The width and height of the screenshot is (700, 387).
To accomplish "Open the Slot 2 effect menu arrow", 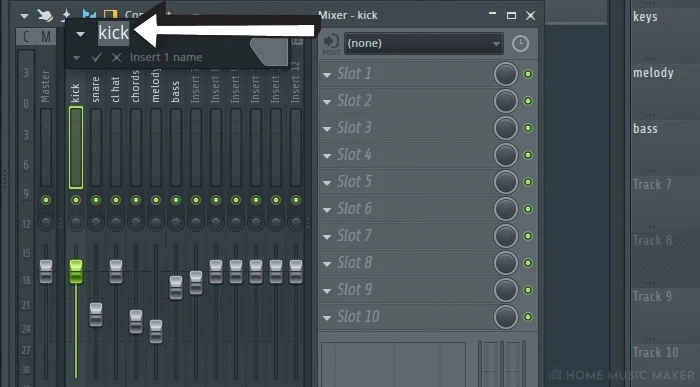I will point(327,102).
